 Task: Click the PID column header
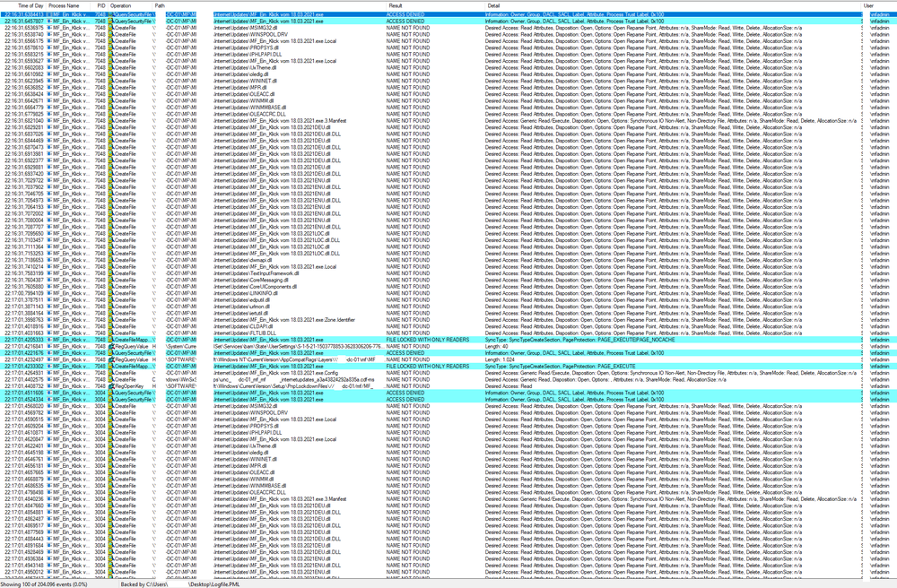click(x=101, y=5)
